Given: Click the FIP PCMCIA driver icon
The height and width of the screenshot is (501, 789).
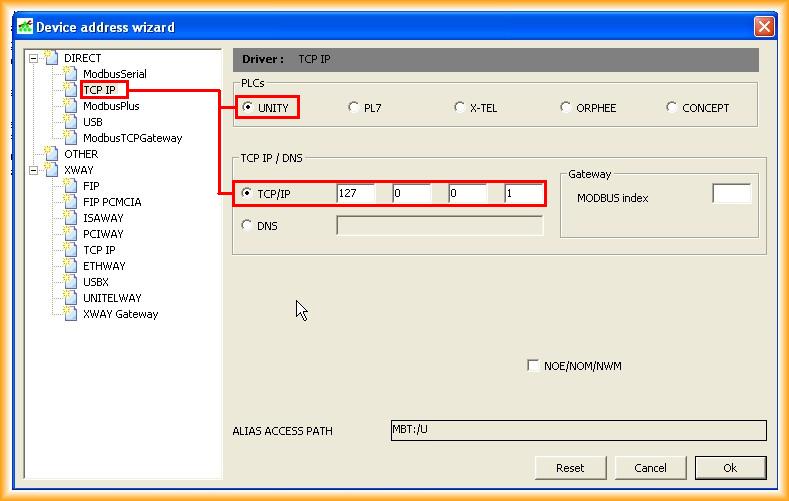Looking at the screenshot, I should (x=69, y=202).
